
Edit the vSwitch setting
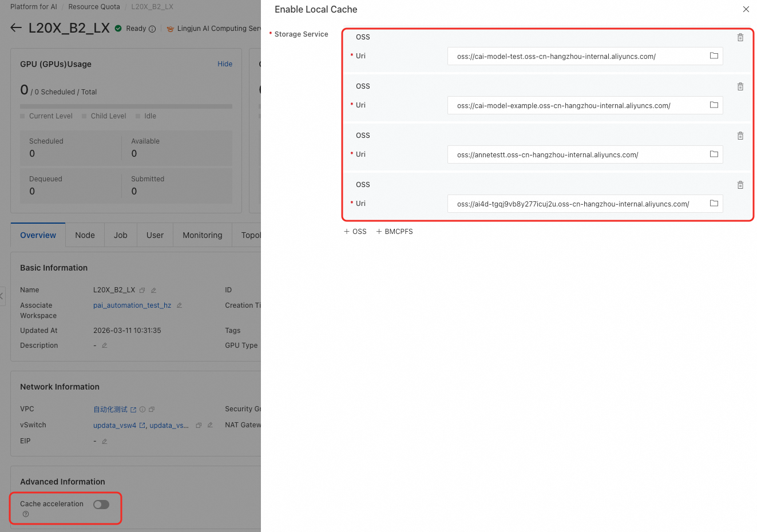pyautogui.click(x=210, y=425)
